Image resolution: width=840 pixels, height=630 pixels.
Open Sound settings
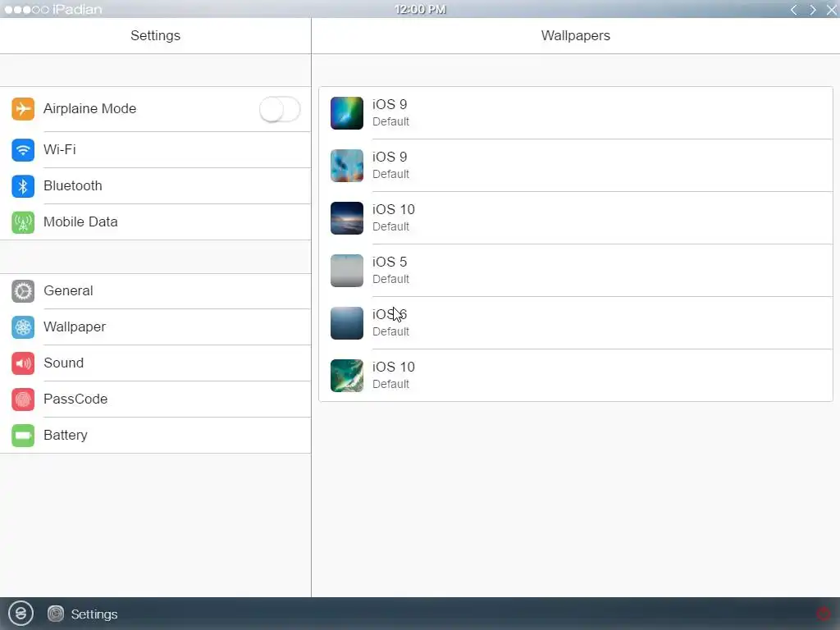[155, 363]
